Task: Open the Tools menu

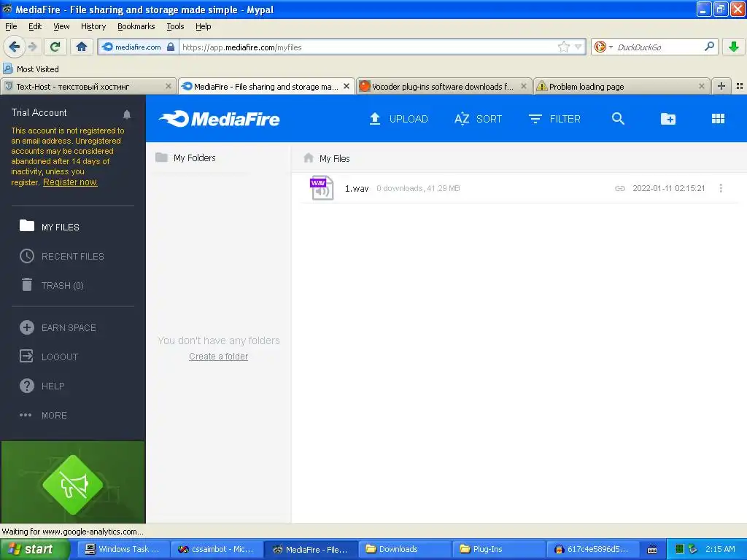Action: 175,26
